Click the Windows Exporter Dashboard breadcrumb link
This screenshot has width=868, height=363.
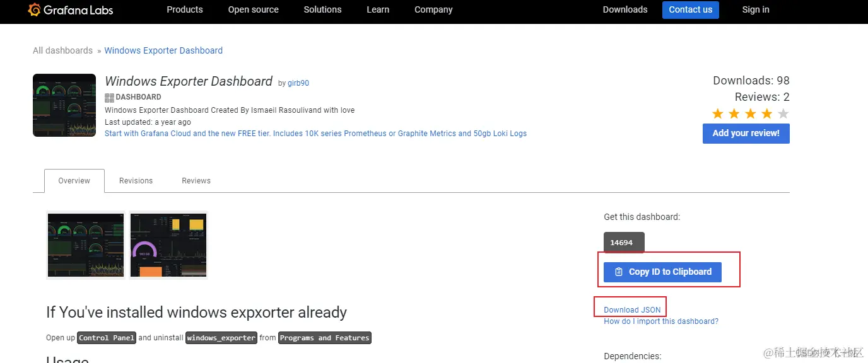pyautogui.click(x=163, y=50)
